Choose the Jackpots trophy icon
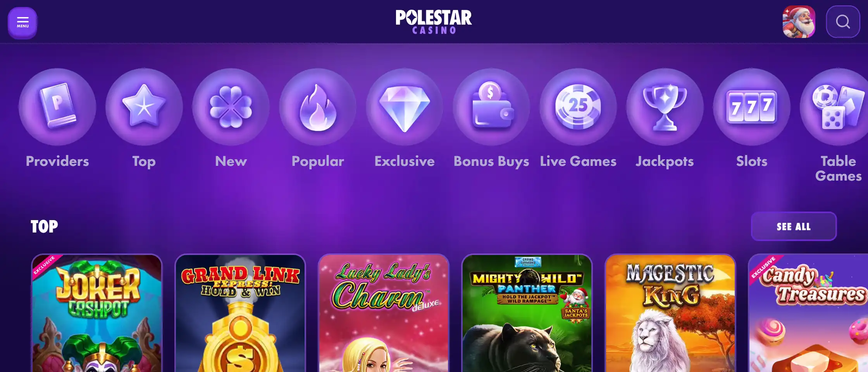This screenshot has height=372, width=868. click(665, 107)
